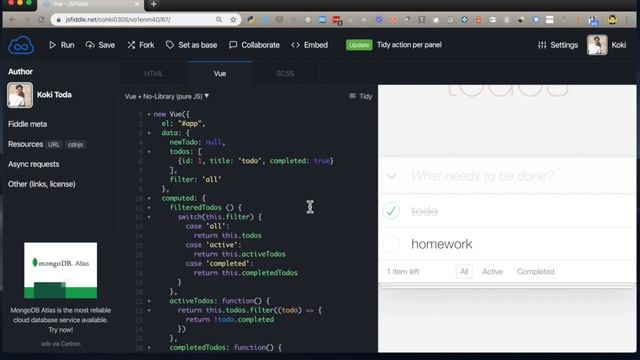Click the address bar search icon
The width and height of the screenshot is (640, 360).
[x=219, y=20]
